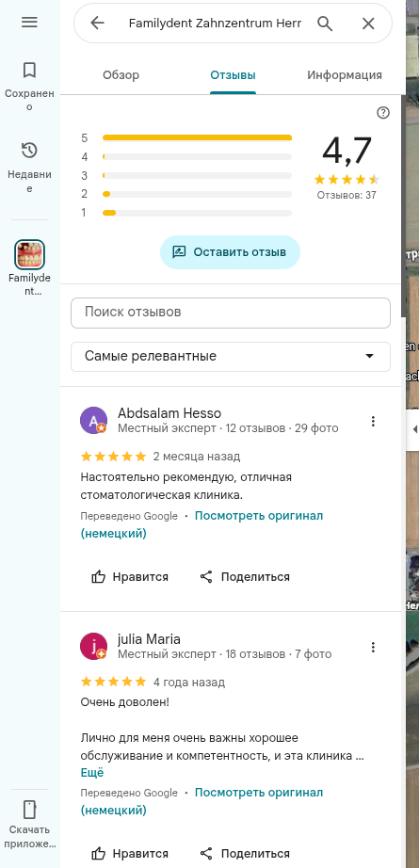Open the hamburger main menu
This screenshot has height=868, width=419.
click(x=29, y=23)
